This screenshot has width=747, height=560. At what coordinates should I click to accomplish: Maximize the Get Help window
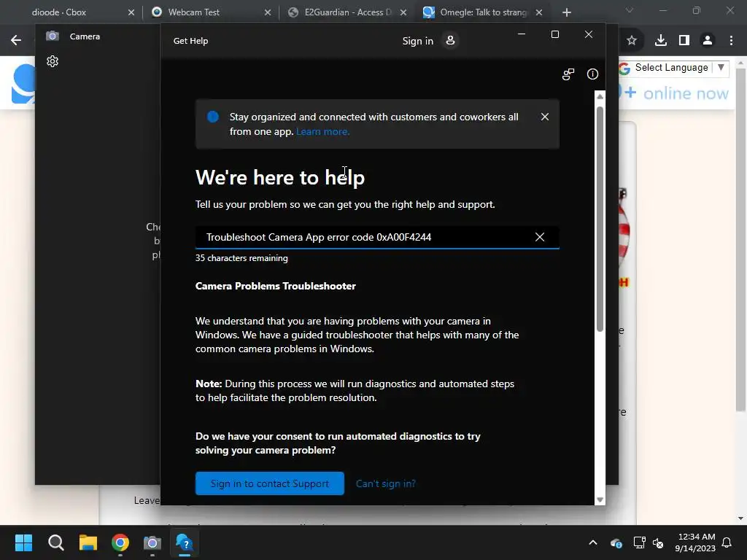tap(555, 34)
